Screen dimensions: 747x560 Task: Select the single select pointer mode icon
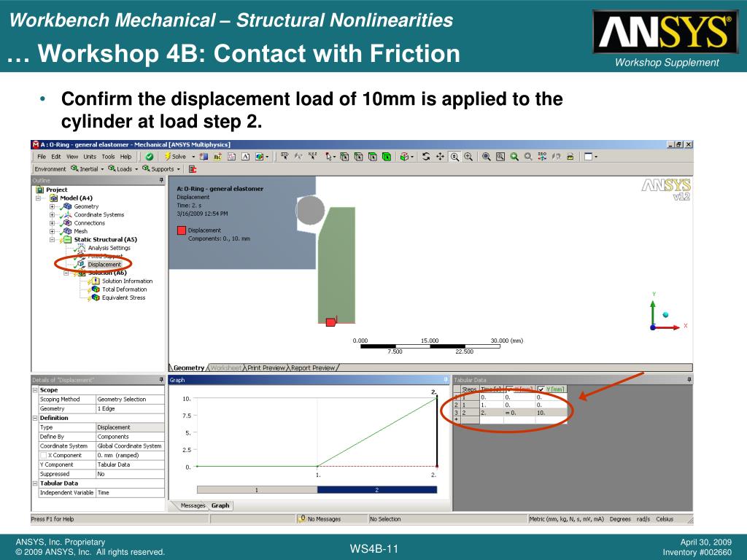330,157
